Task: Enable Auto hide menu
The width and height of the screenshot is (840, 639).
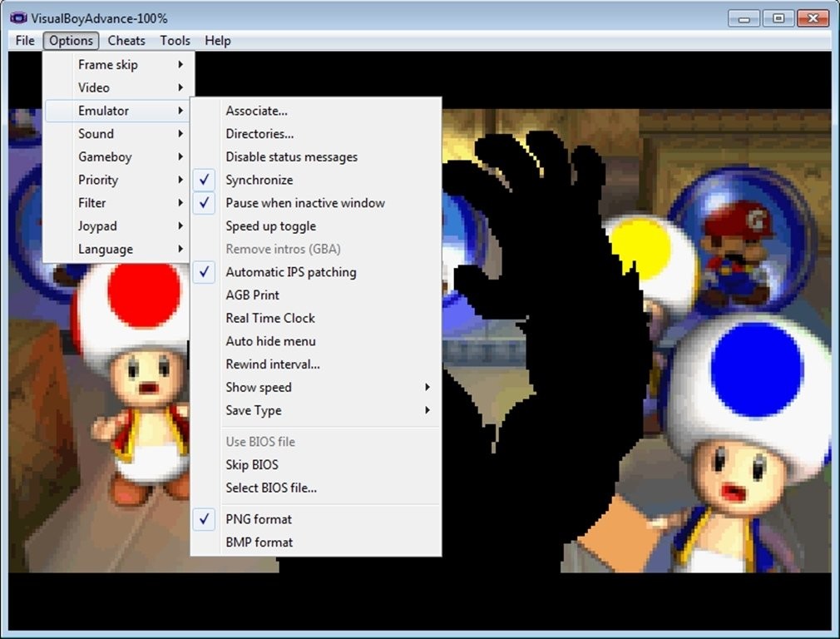Action: pos(316,341)
